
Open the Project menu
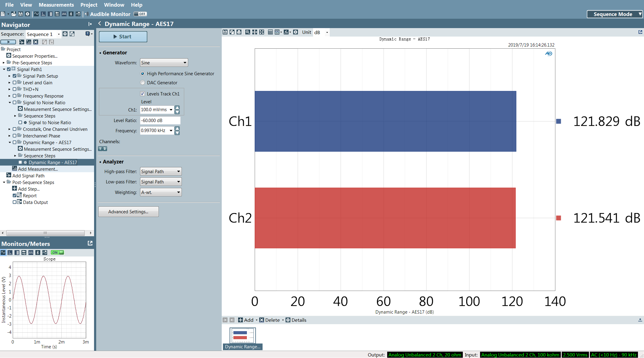(89, 5)
